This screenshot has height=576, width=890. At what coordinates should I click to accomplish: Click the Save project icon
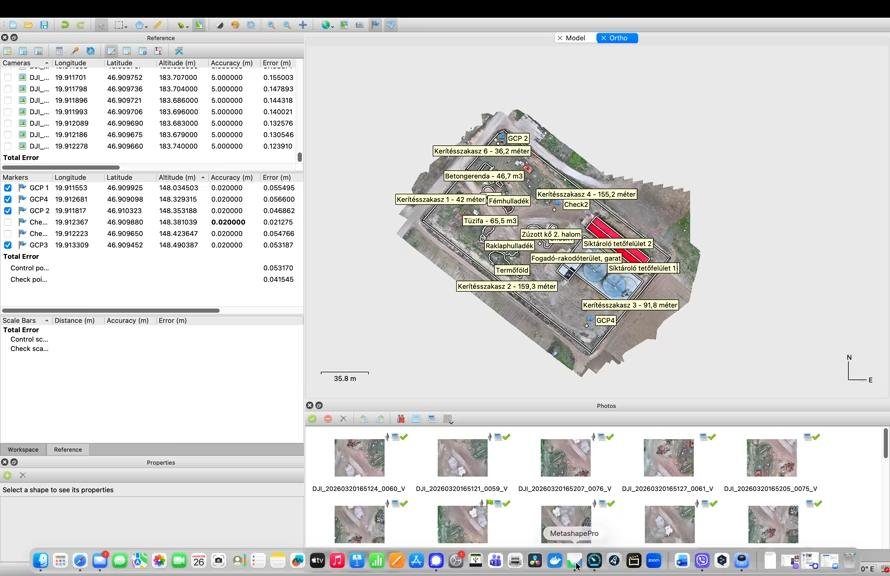click(x=44, y=25)
